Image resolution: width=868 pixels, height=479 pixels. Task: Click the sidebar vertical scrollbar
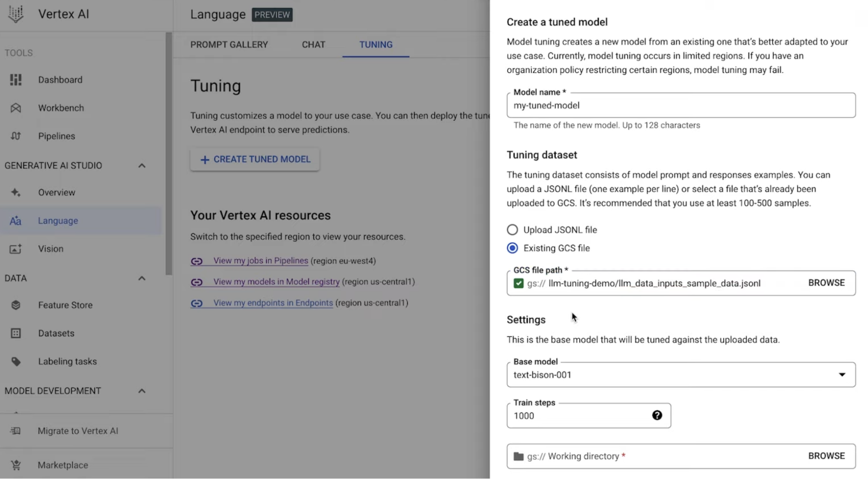[x=168, y=152]
